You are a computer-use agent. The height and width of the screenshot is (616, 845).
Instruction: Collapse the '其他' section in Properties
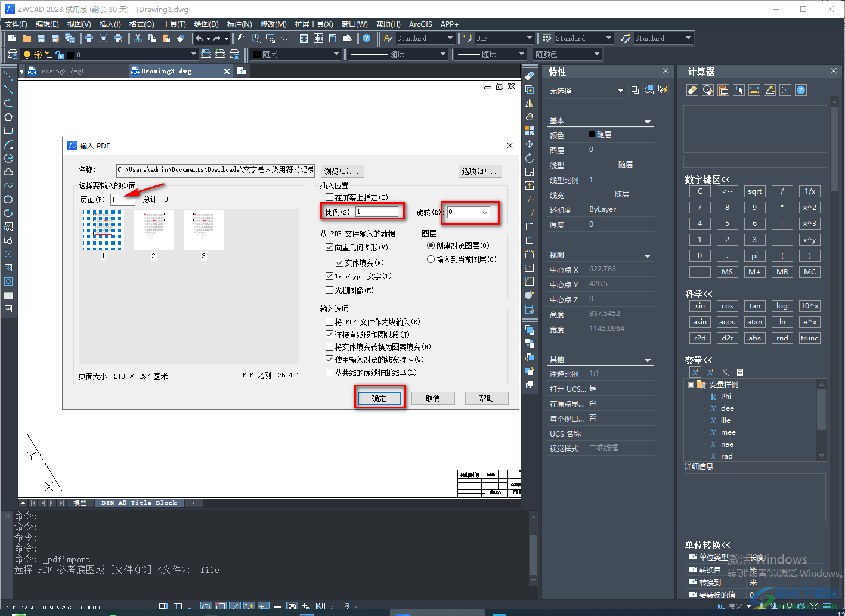(648, 360)
